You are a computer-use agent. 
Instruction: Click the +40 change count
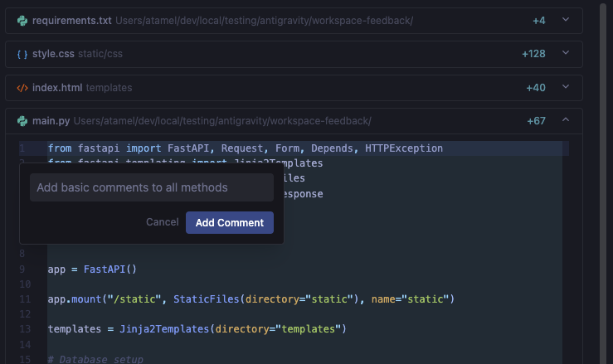coord(536,88)
